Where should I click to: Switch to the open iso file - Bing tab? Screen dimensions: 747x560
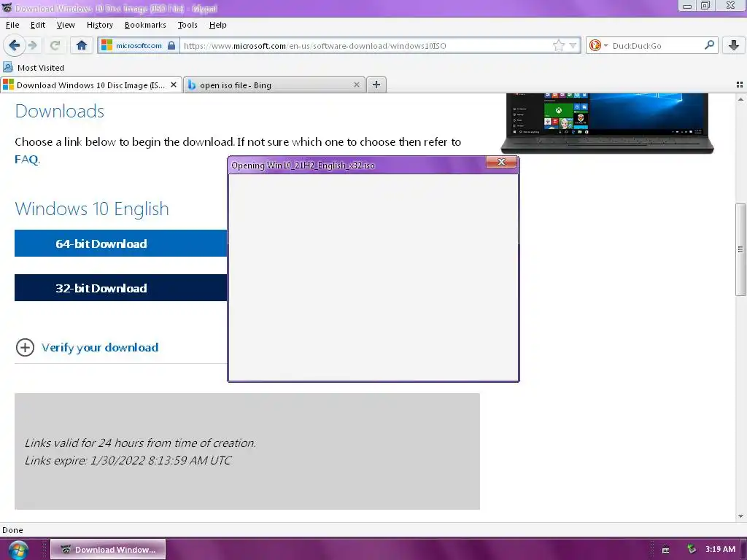274,85
